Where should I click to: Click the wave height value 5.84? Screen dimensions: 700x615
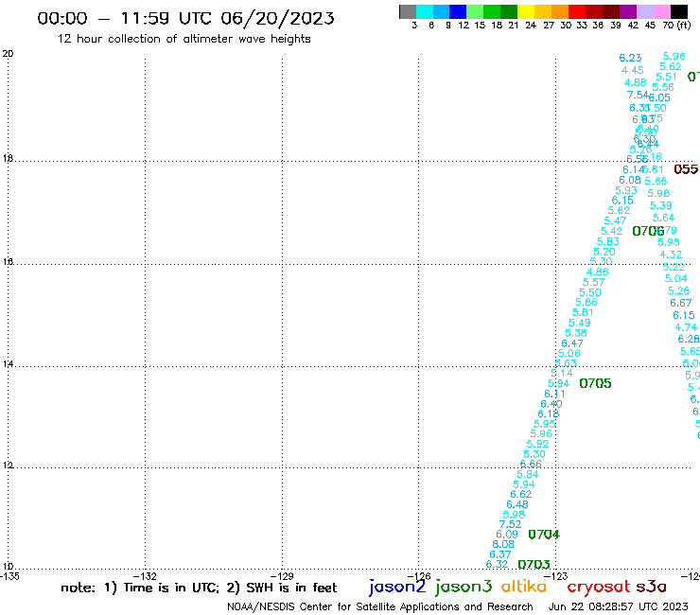point(528,474)
